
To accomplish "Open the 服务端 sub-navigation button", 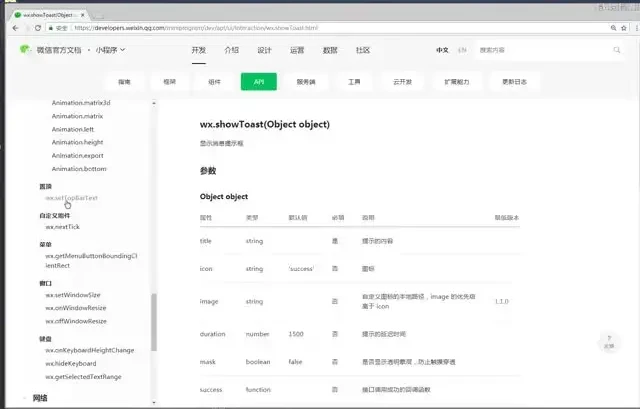I will pyautogui.click(x=306, y=82).
